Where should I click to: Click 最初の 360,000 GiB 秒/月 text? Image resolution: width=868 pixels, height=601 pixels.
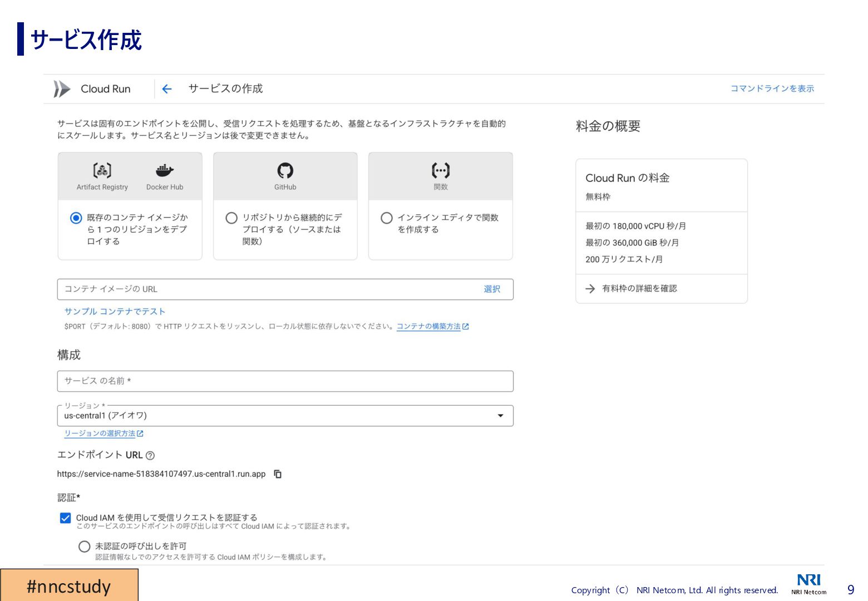tap(632, 243)
